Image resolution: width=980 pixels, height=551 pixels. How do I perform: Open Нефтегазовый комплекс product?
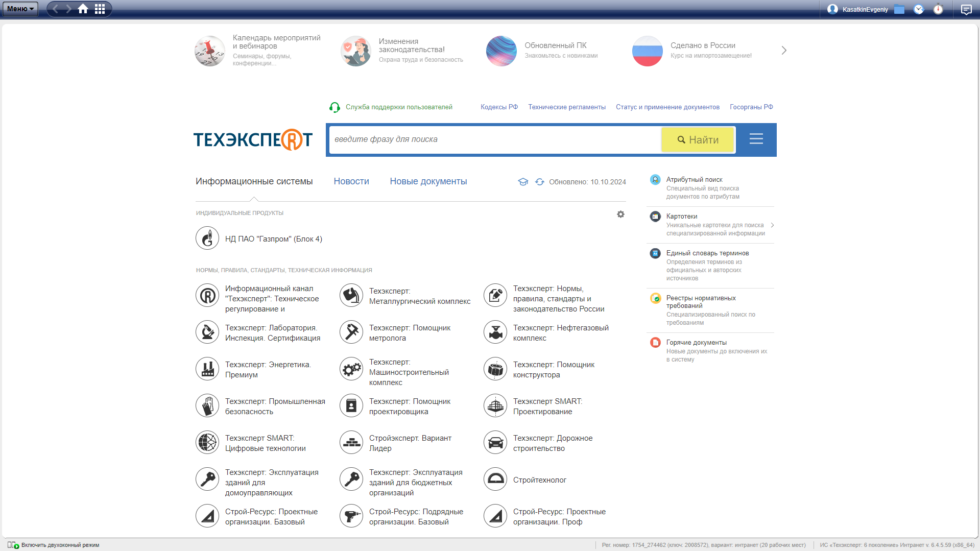coord(546,333)
